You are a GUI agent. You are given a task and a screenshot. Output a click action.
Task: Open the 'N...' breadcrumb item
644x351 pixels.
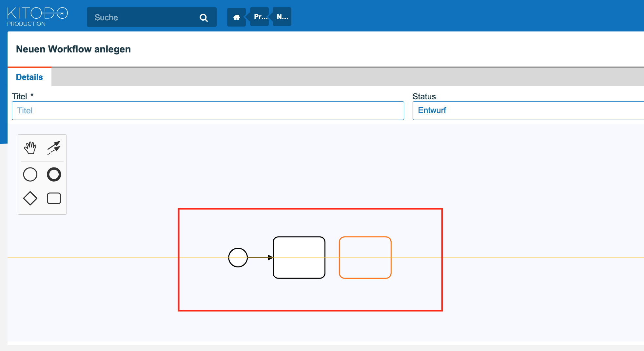282,17
